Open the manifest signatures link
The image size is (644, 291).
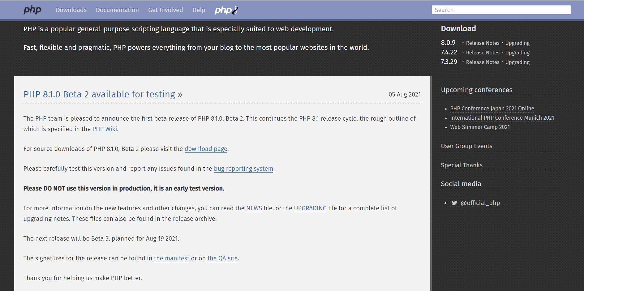(171, 258)
